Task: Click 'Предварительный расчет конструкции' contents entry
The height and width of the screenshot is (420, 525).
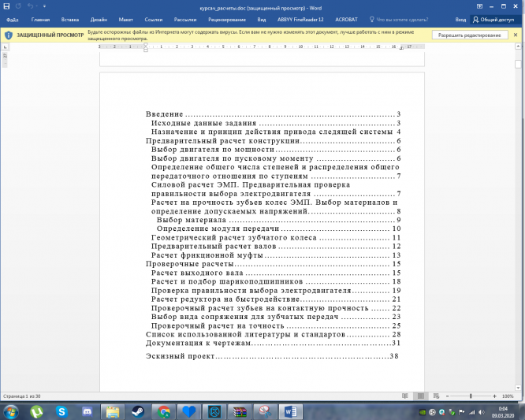Action: coord(222,141)
